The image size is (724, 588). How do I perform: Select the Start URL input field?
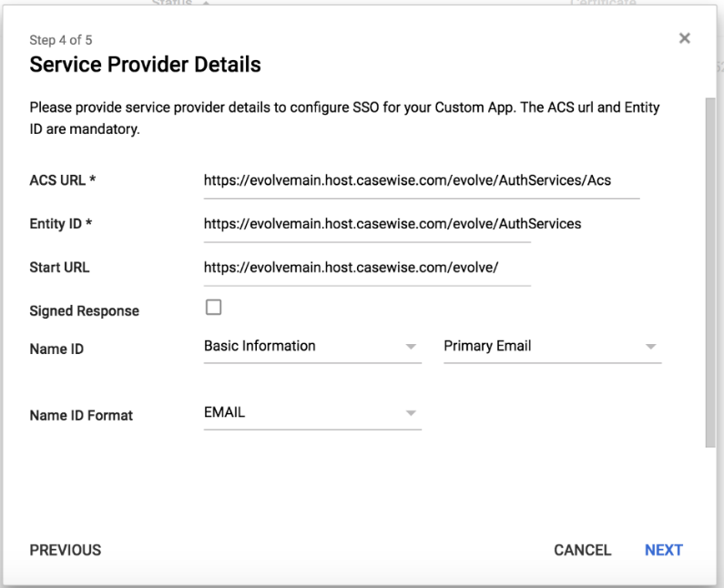tap(367, 268)
